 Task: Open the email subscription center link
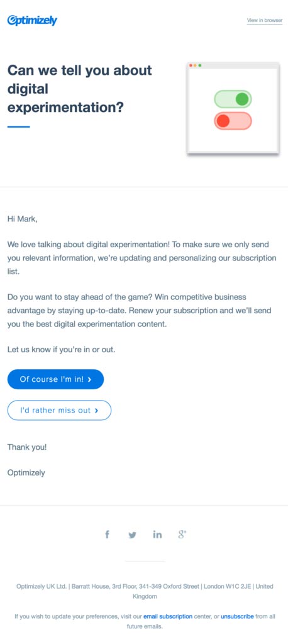pyautogui.click(x=168, y=616)
